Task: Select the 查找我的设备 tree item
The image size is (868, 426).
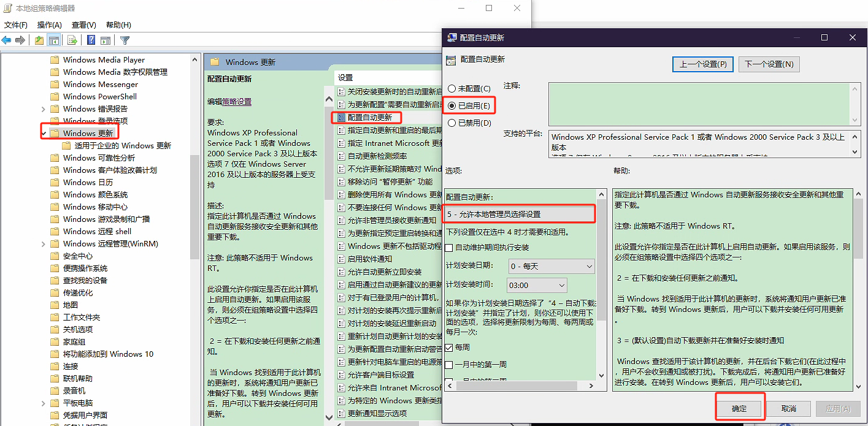Action: point(85,280)
